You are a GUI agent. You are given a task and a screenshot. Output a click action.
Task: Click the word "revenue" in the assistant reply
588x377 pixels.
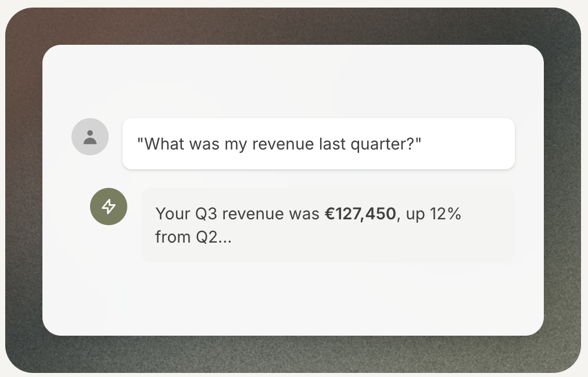(x=253, y=214)
